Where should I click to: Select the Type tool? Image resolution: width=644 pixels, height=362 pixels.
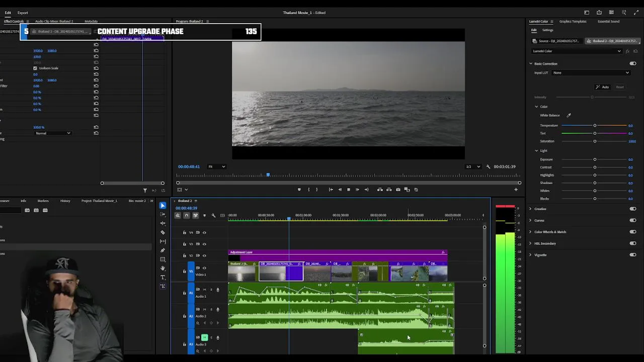point(163,278)
